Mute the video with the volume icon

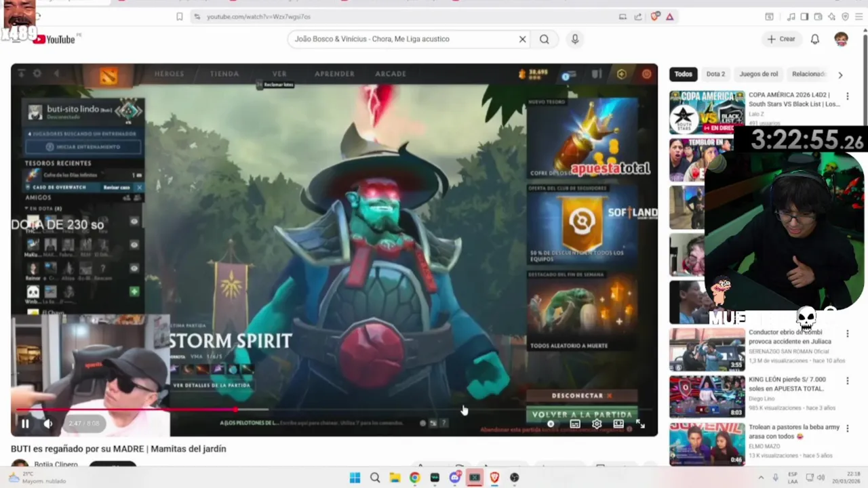pyautogui.click(x=48, y=424)
